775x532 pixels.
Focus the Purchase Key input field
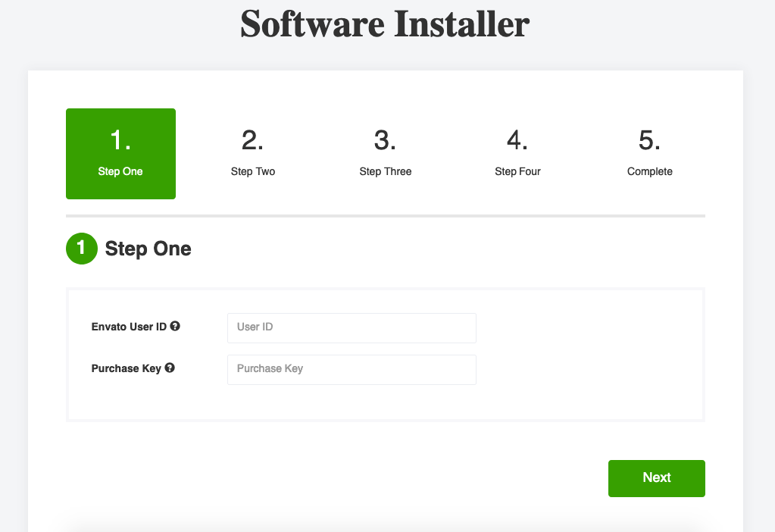(351, 369)
